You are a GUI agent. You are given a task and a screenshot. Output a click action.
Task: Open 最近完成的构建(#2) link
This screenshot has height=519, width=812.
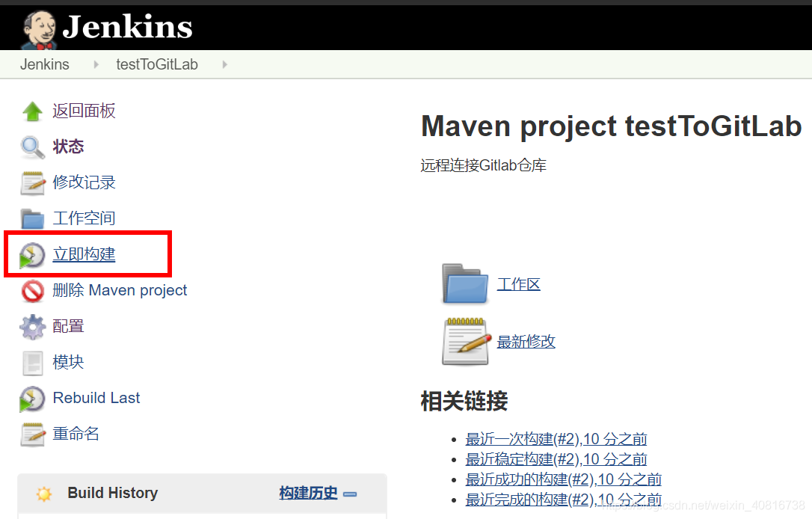564,500
